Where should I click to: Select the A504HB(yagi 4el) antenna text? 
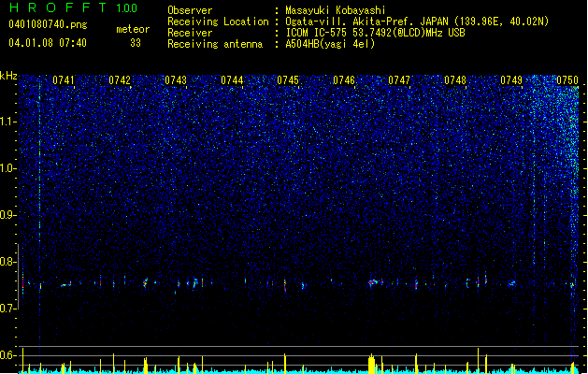pos(330,44)
